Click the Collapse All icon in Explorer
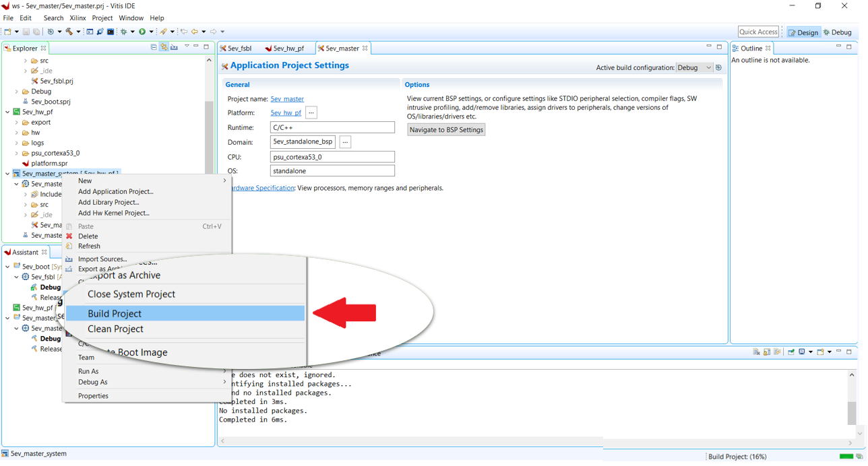 coord(154,47)
